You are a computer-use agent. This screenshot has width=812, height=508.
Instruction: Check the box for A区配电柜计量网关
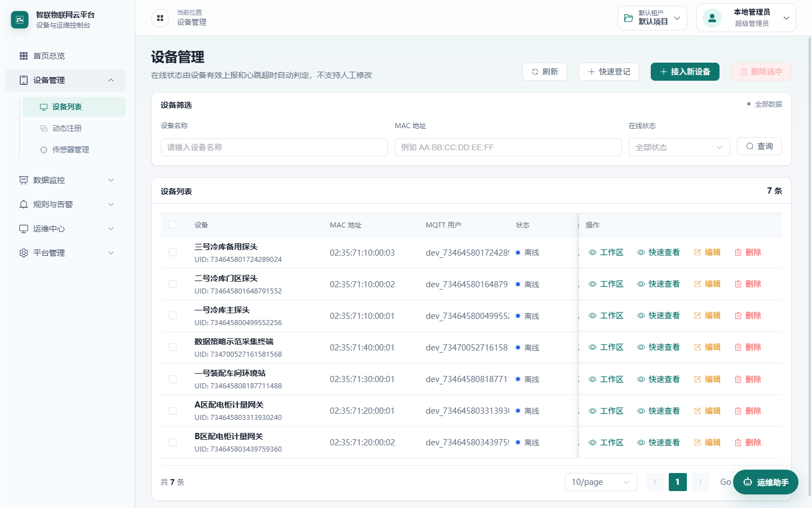coord(173,411)
